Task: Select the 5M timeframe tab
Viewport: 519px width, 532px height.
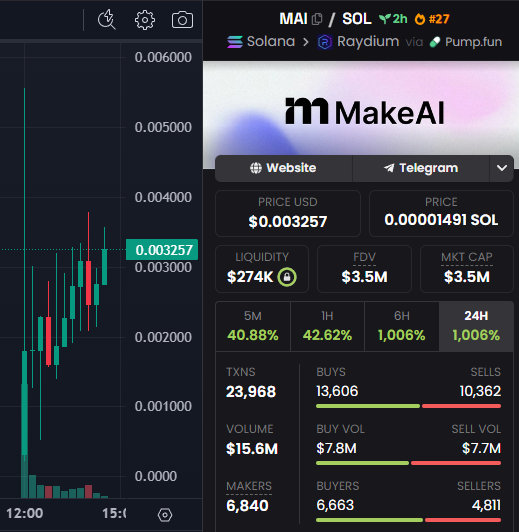Action: (253, 326)
